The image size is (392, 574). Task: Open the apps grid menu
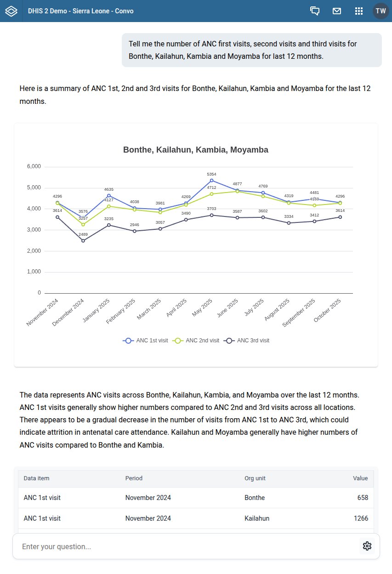359,11
